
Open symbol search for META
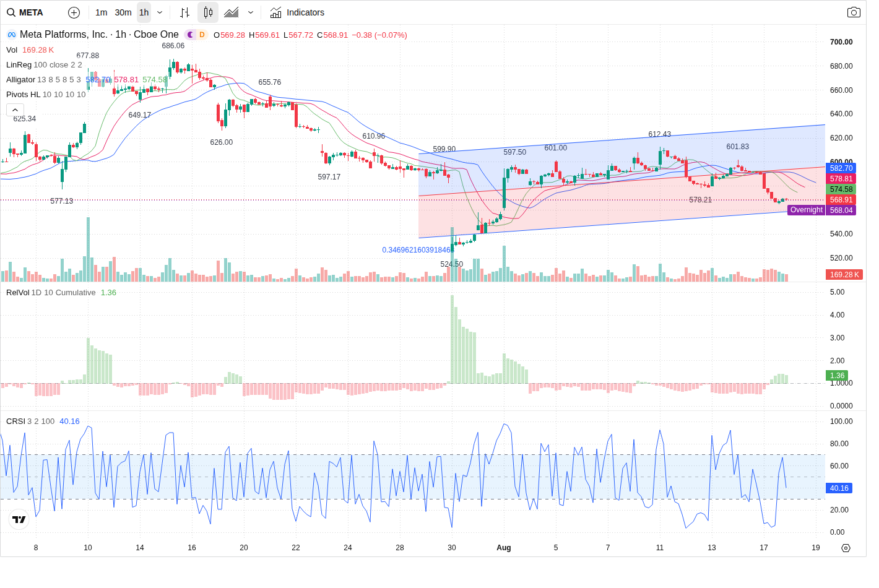(25, 12)
